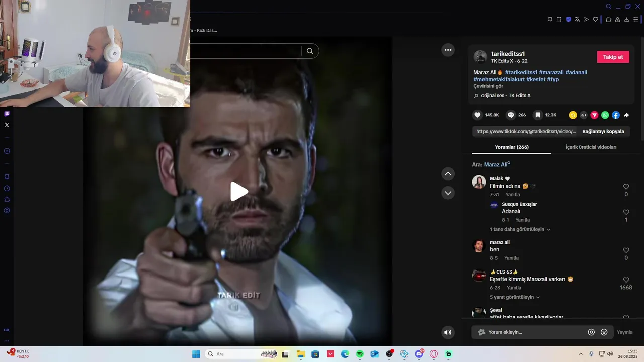The image size is (644, 362).
Task: Go to next video with down arrow
Action: [x=448, y=193]
